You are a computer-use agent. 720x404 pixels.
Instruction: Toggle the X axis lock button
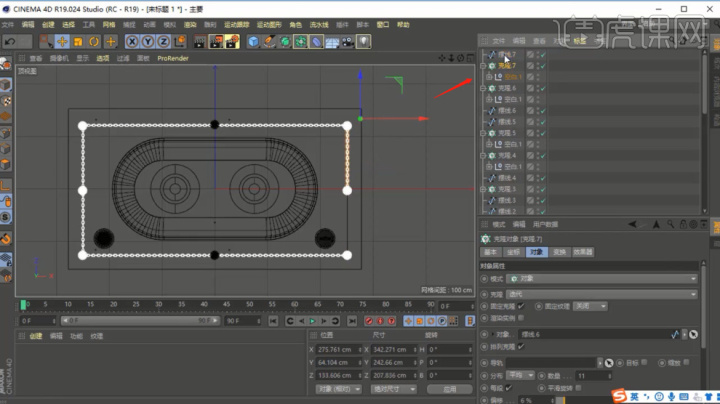coord(133,41)
